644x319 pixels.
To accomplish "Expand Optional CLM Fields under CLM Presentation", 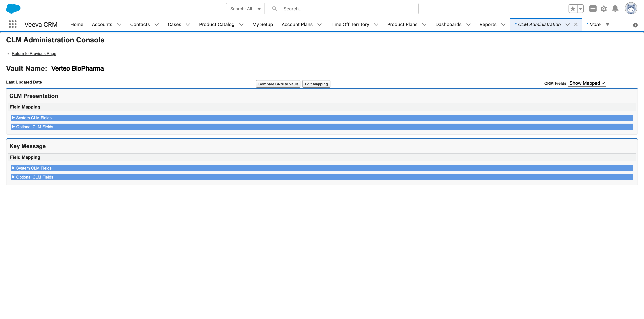I will 34,127.
